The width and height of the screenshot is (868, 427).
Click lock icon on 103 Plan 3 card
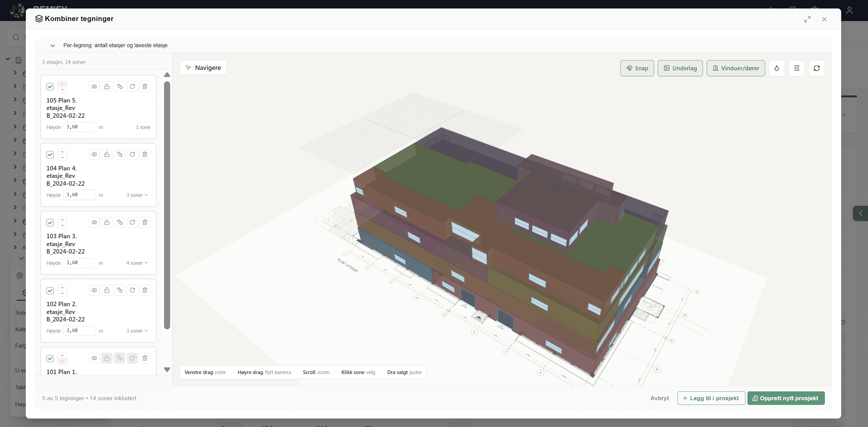(107, 222)
